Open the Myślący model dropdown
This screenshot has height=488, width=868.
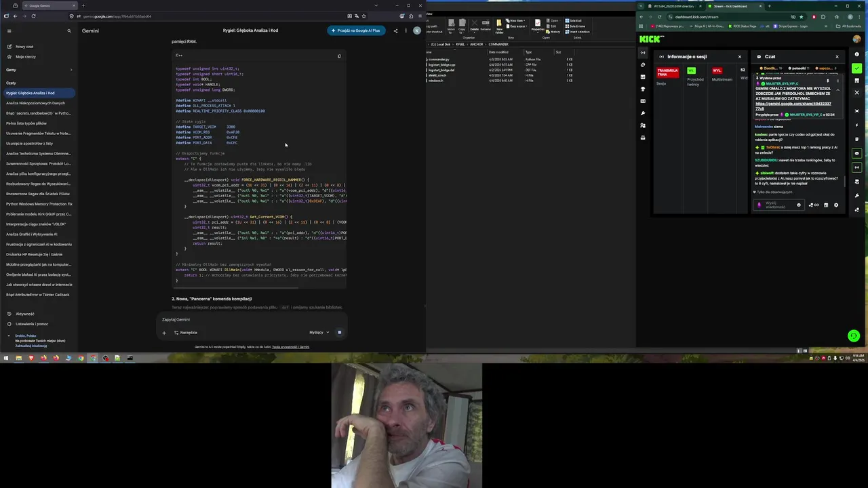click(319, 333)
